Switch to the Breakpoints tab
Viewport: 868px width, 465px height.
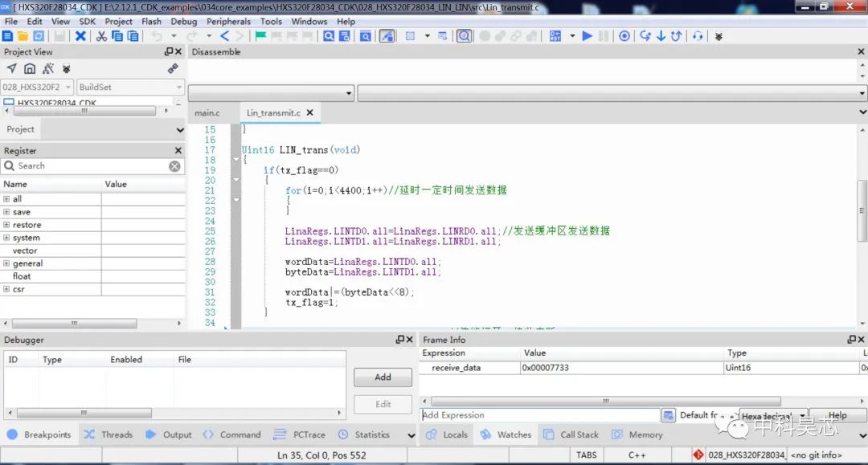(39, 434)
